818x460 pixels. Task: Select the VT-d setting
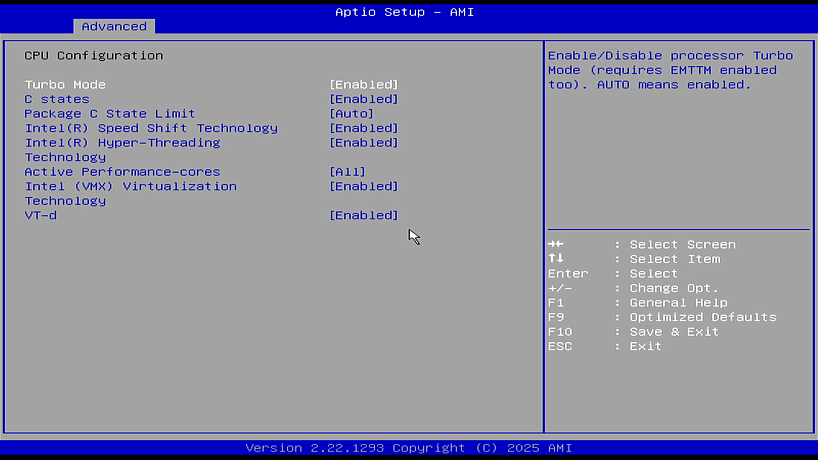[41, 215]
